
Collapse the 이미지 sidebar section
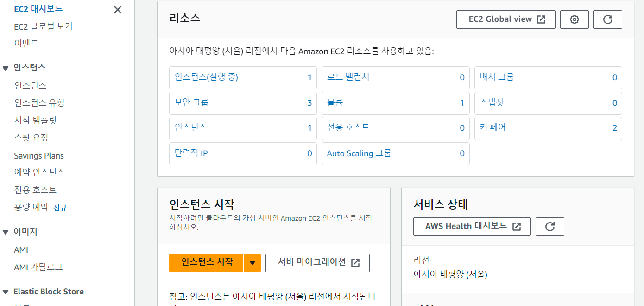click(6, 232)
